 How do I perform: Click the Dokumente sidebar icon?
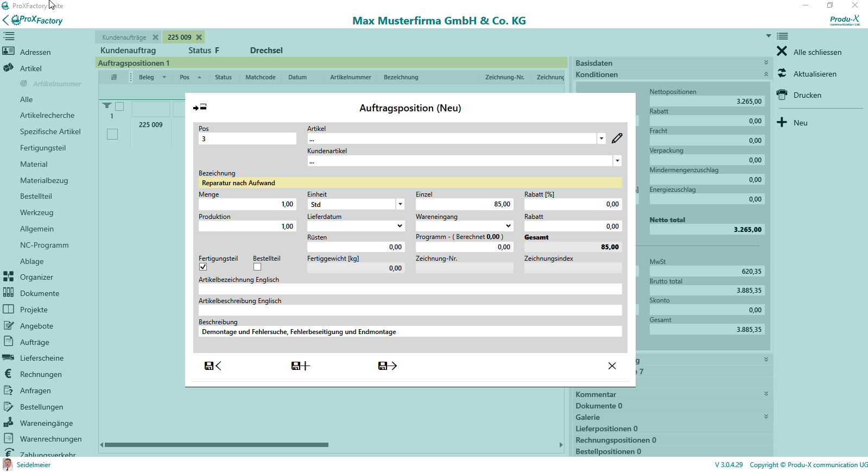pyautogui.click(x=8, y=293)
